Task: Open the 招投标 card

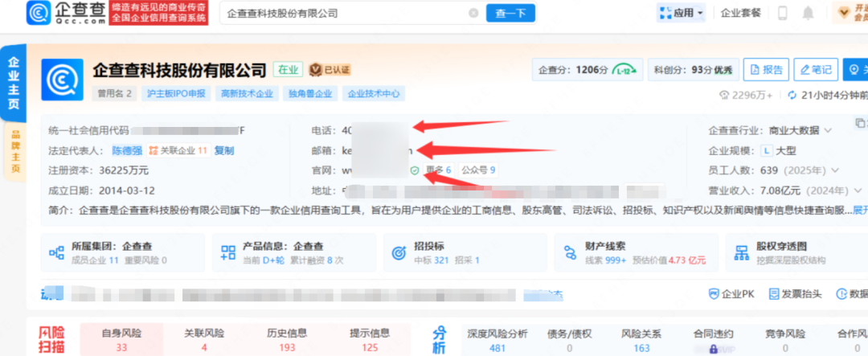Action: (x=465, y=252)
